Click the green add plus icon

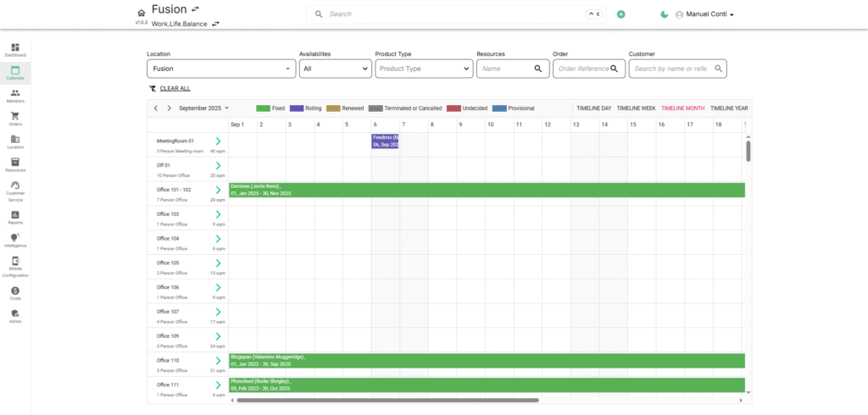point(620,14)
